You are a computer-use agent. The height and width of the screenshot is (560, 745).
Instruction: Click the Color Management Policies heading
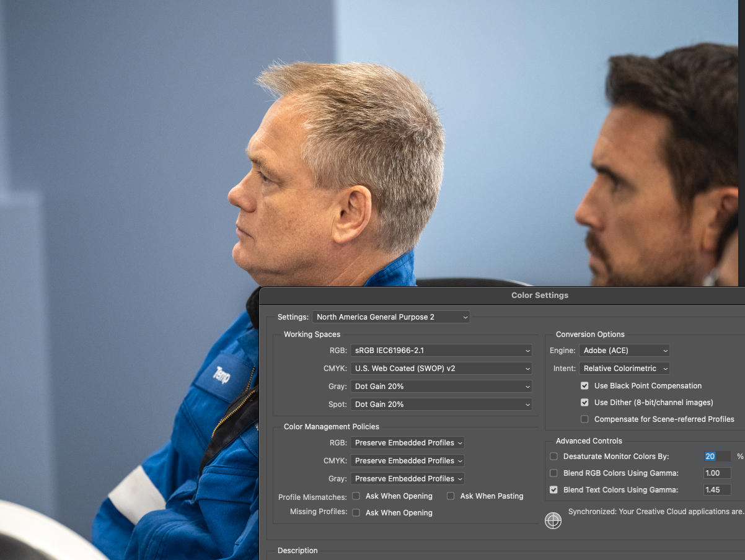coord(332,427)
